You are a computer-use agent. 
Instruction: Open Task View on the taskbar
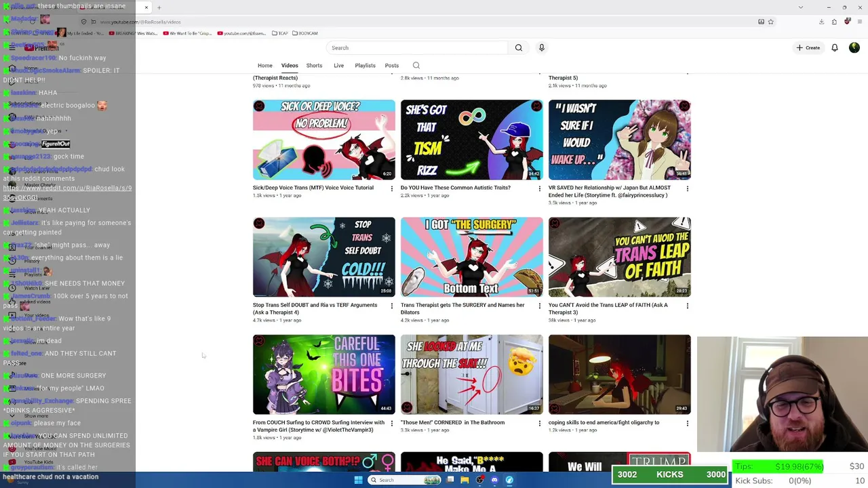[x=450, y=480]
